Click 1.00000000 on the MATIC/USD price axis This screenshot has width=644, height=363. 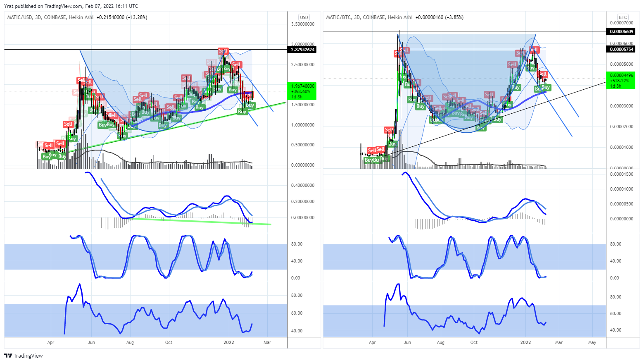303,125
